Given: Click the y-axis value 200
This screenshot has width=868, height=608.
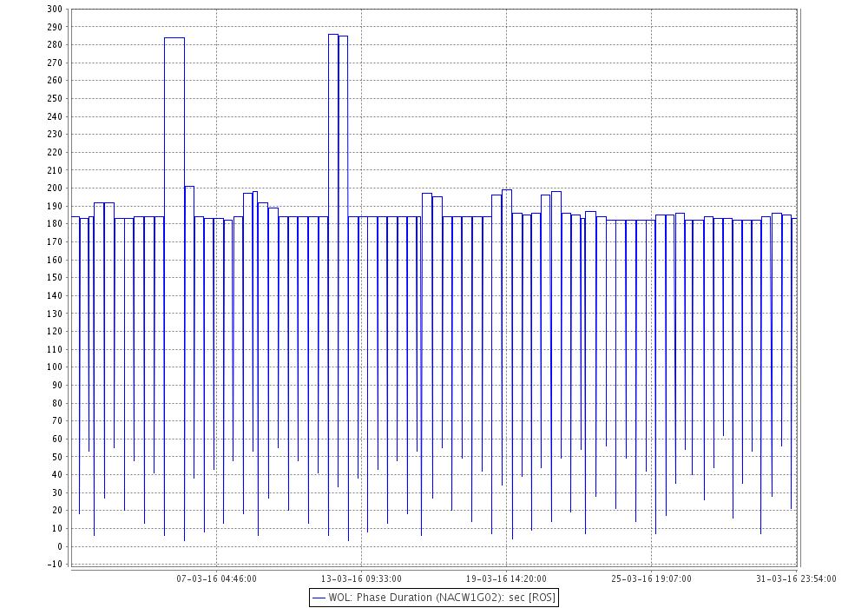Looking at the screenshot, I should point(55,188).
